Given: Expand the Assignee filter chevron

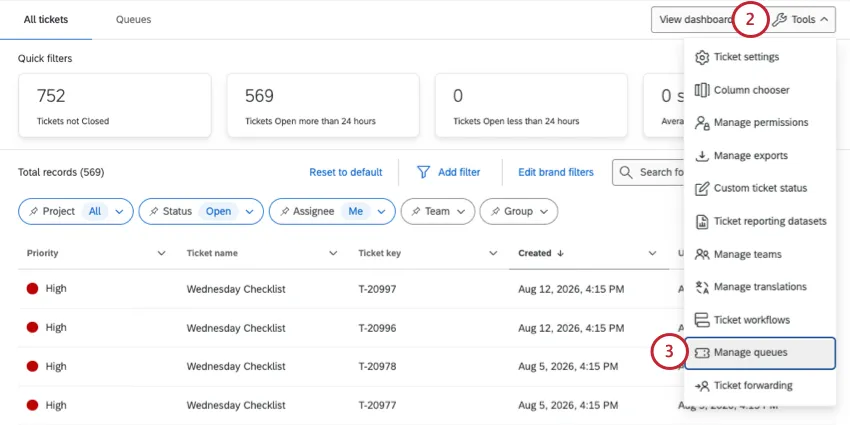Looking at the screenshot, I should tap(382, 211).
